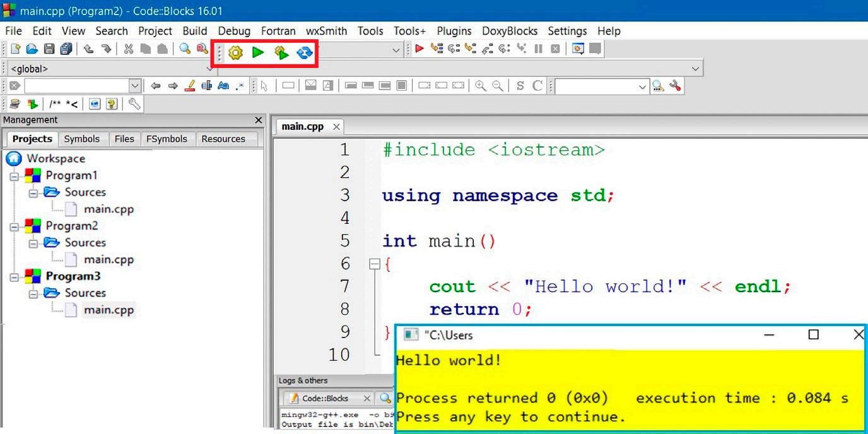This screenshot has width=868, height=434.
Task: Click the Stop debugger icon
Action: coord(555,49)
